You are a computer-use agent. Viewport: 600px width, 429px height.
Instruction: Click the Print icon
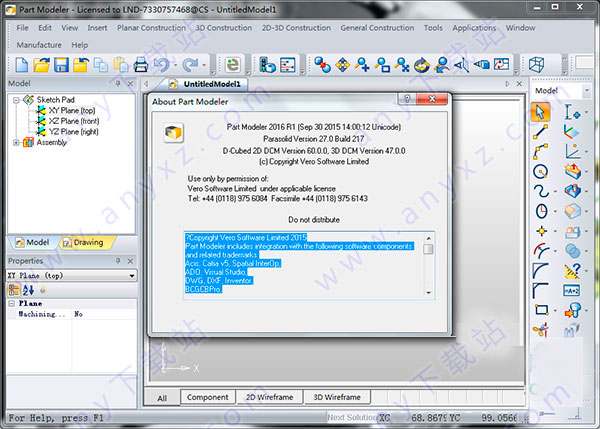pos(141,65)
